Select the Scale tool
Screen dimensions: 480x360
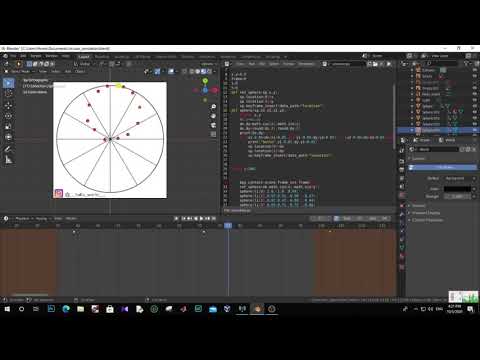point(8,127)
